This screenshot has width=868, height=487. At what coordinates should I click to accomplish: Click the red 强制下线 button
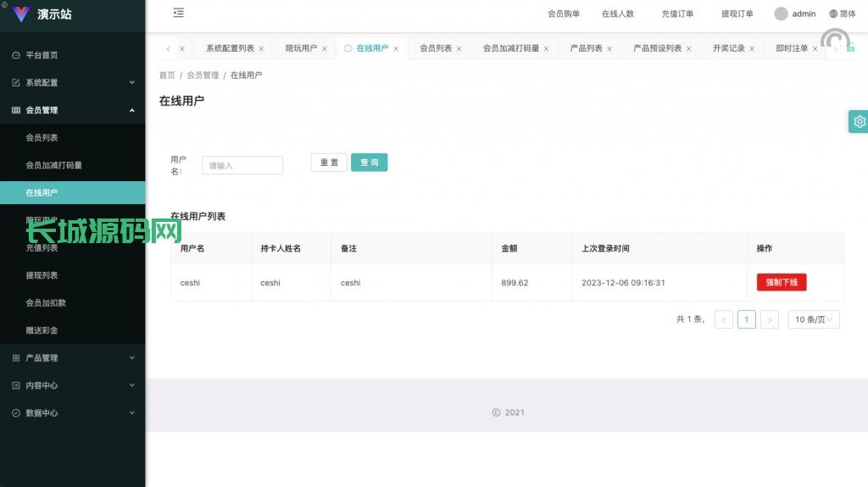[x=782, y=282]
